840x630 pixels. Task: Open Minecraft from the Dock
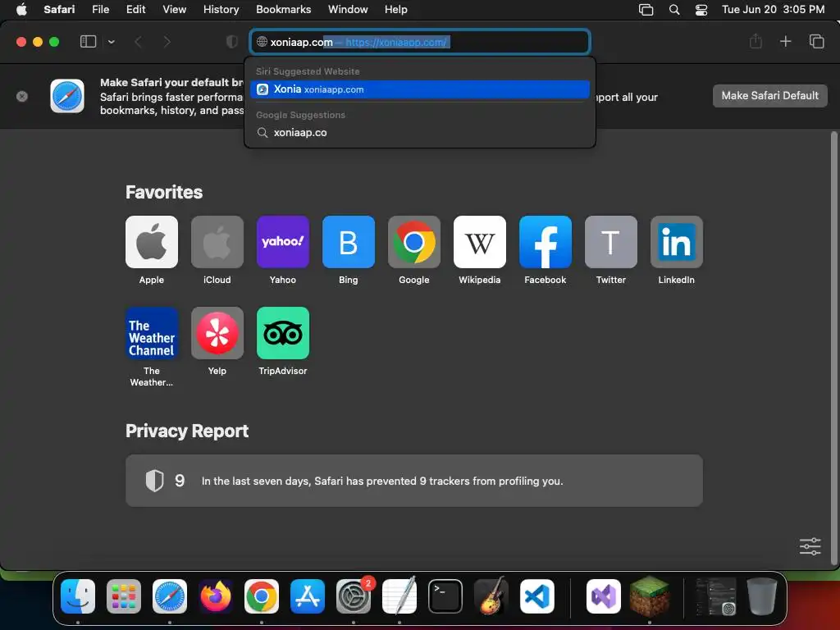click(650, 596)
